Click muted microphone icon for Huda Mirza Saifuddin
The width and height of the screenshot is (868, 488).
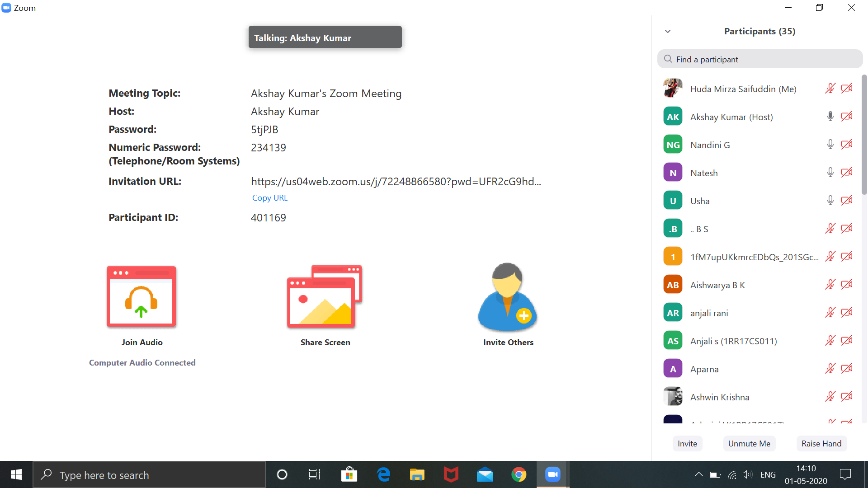(830, 88)
